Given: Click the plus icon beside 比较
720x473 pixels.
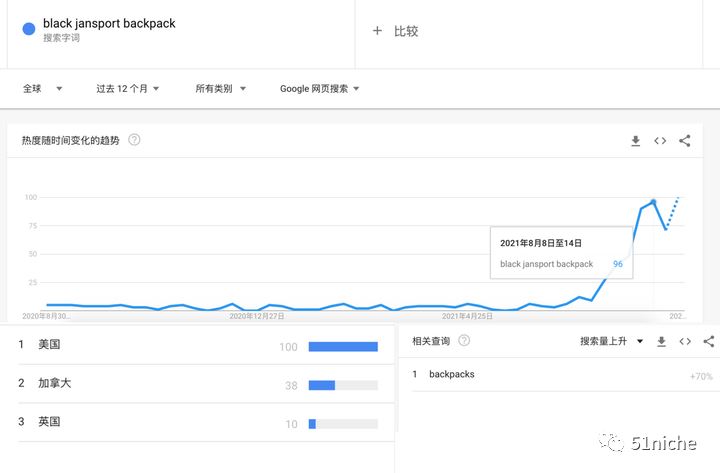Looking at the screenshot, I should [377, 31].
